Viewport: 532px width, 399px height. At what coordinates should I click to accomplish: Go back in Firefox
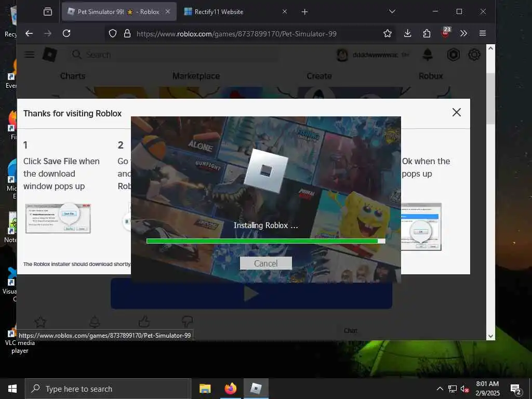click(x=29, y=33)
